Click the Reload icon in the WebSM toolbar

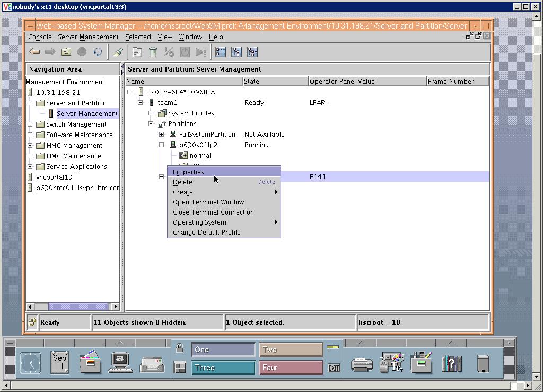[99, 51]
